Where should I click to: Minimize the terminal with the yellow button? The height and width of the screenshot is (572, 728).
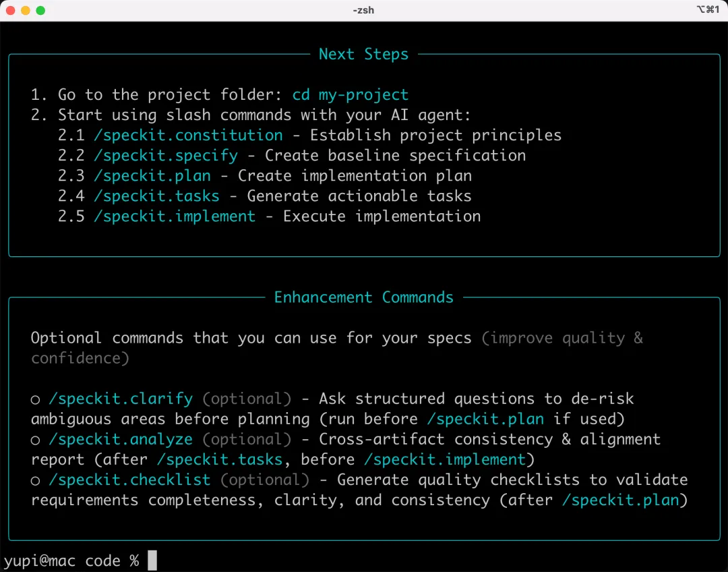pos(26,11)
